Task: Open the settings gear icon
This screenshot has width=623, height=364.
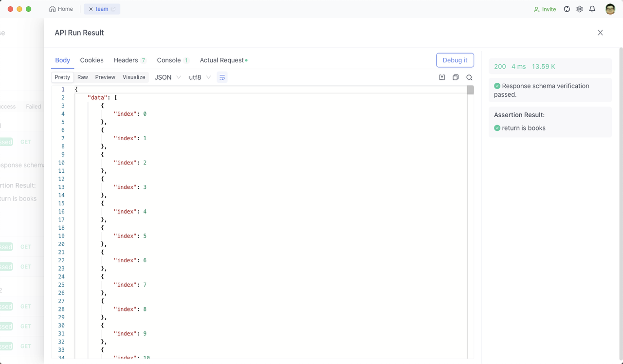Action: [x=579, y=9]
